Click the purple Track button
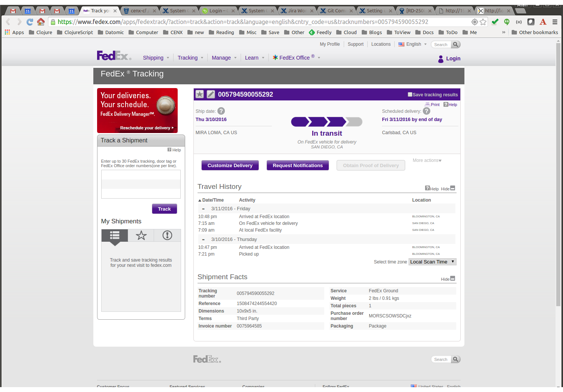This screenshot has width=563, height=392. [165, 209]
